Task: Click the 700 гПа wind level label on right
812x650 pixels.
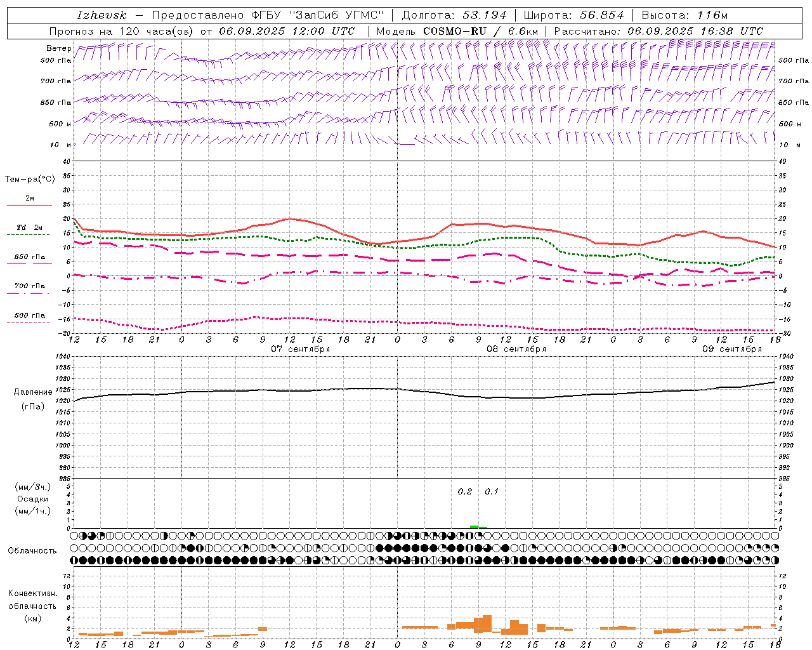Action: (x=794, y=81)
